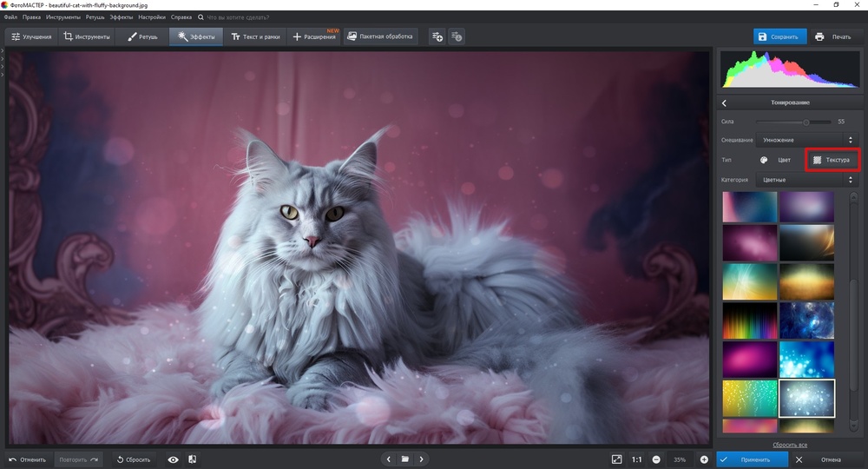The image size is (868, 469).
Task: Open the Смешивание blend mode dropdown
Action: tap(806, 140)
